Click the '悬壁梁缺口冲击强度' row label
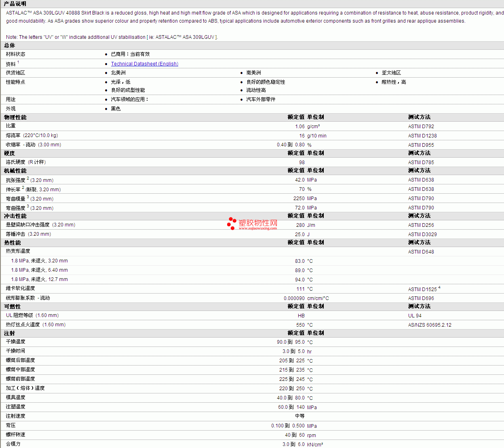 [27, 225]
